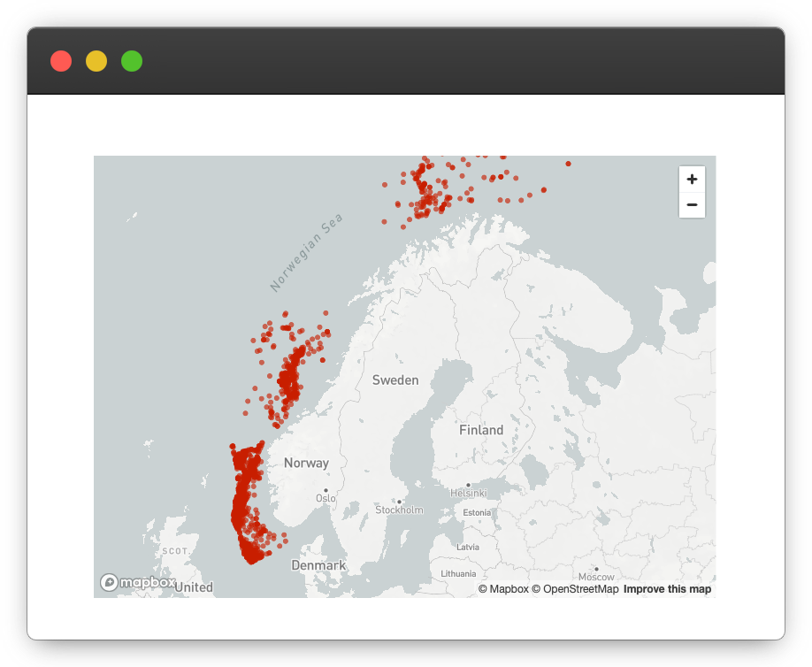Select the Moscow city marker

click(596, 569)
